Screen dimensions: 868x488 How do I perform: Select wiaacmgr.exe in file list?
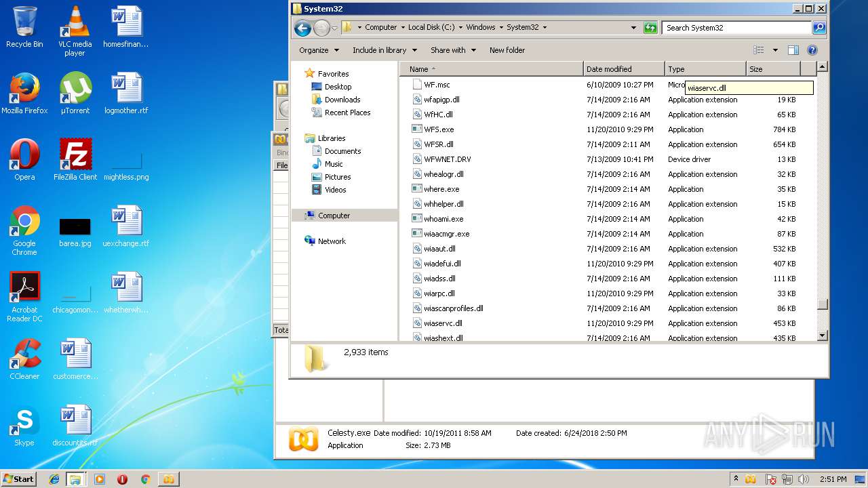click(x=446, y=234)
